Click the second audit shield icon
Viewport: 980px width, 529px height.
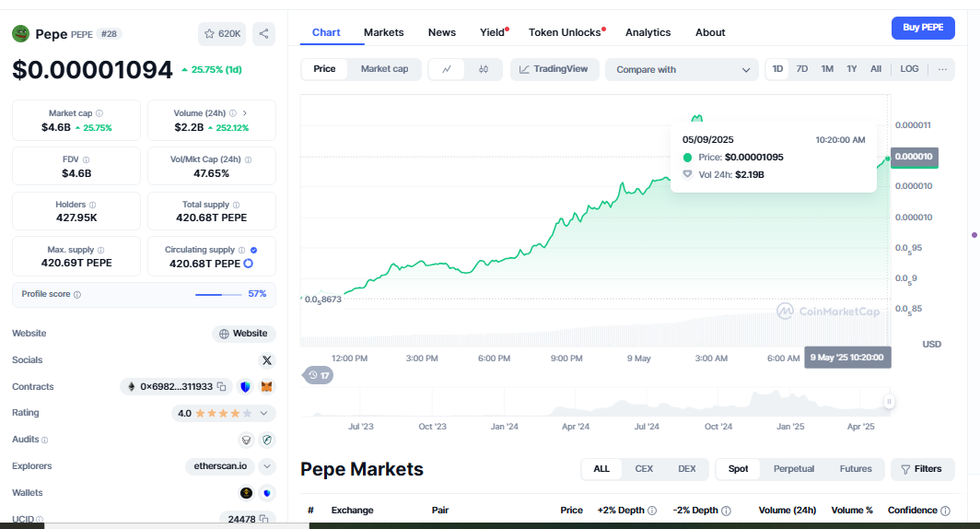[x=267, y=441]
